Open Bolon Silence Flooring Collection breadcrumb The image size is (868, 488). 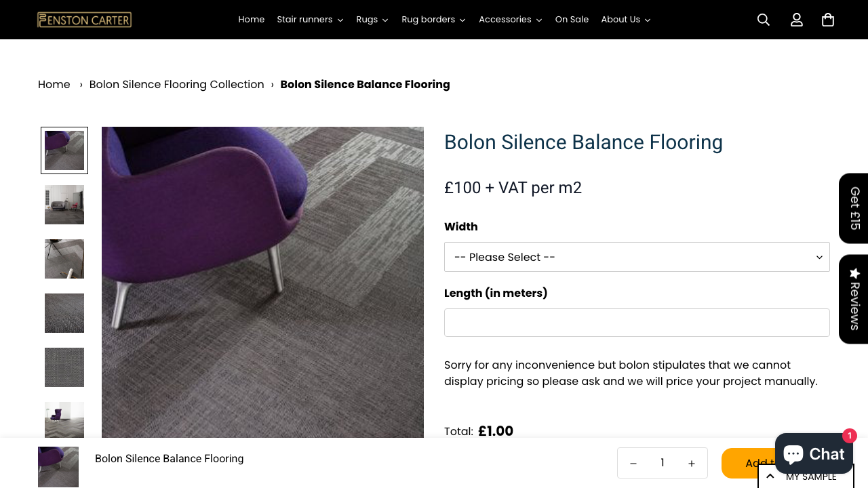(176, 84)
